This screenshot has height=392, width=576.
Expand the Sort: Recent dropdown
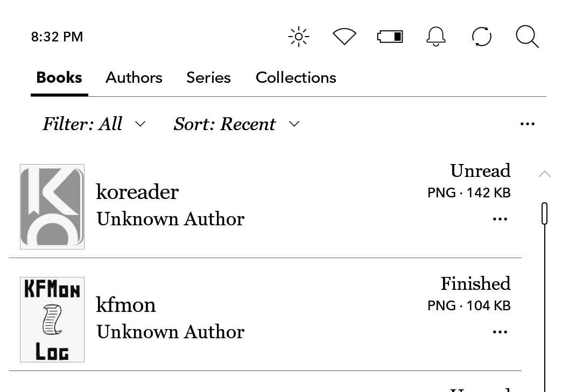(x=236, y=124)
